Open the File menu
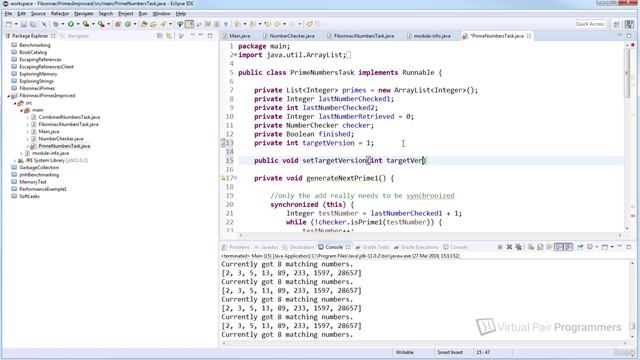Image resolution: width=640 pixels, height=360 pixels. pos(8,13)
